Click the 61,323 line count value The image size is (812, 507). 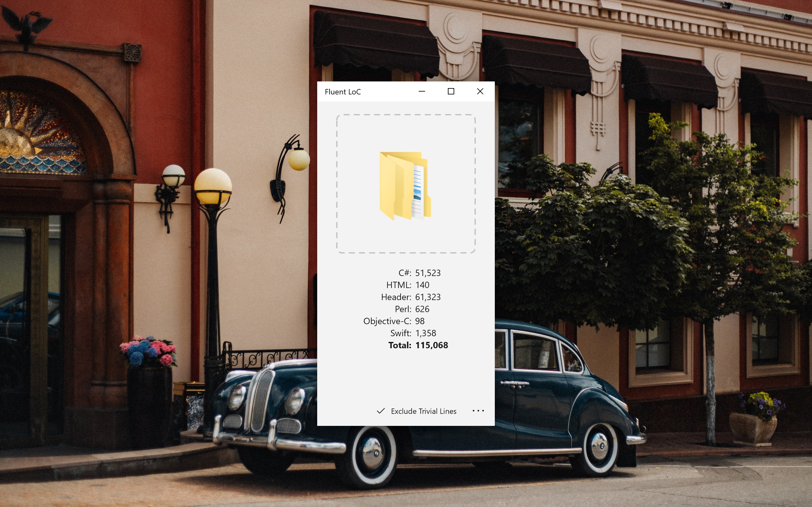point(428,297)
